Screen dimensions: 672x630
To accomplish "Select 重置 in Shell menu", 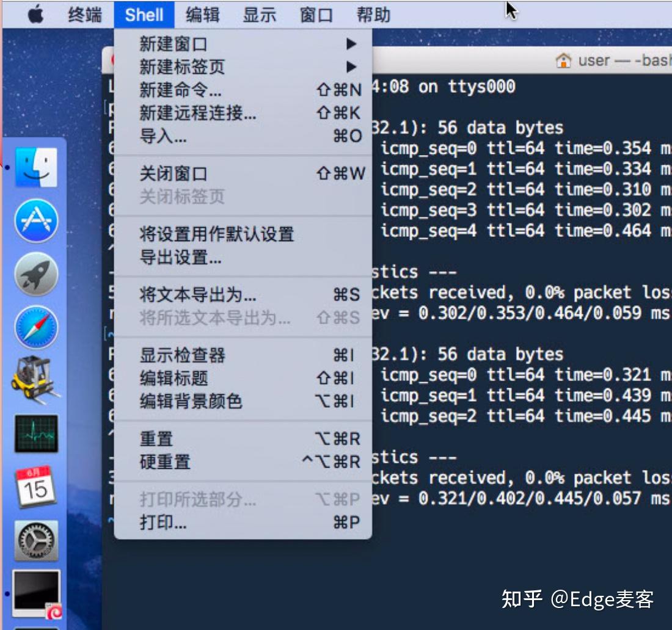I will (243, 439).
